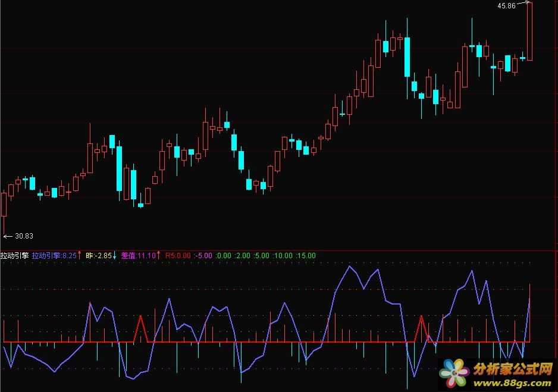Viewport: 558px width, 392px height.
Task: Click the green :15.00 level label
Action: (305, 255)
